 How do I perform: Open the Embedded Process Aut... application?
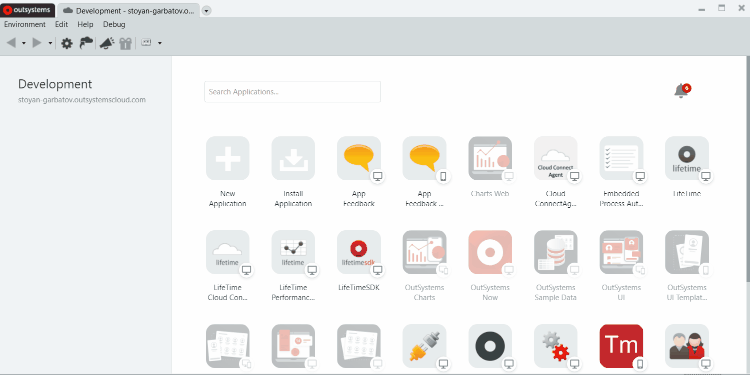click(x=621, y=158)
